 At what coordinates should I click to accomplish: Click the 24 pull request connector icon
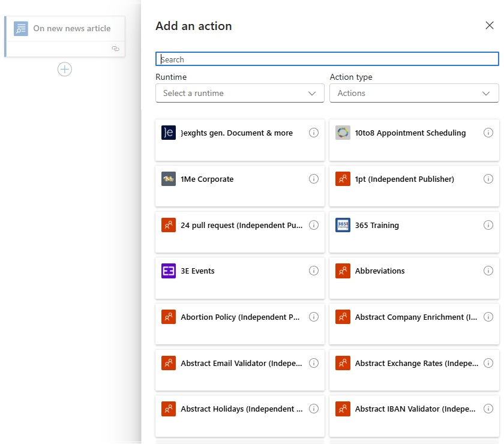[x=169, y=225]
